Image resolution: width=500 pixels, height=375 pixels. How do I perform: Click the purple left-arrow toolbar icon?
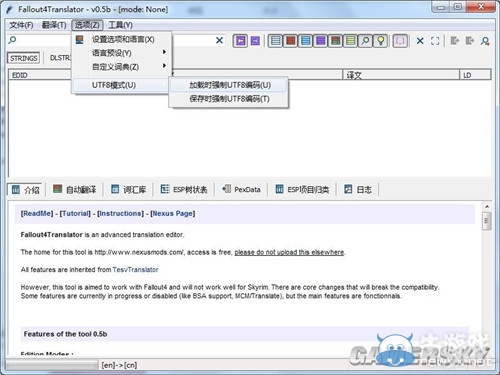tap(240, 41)
